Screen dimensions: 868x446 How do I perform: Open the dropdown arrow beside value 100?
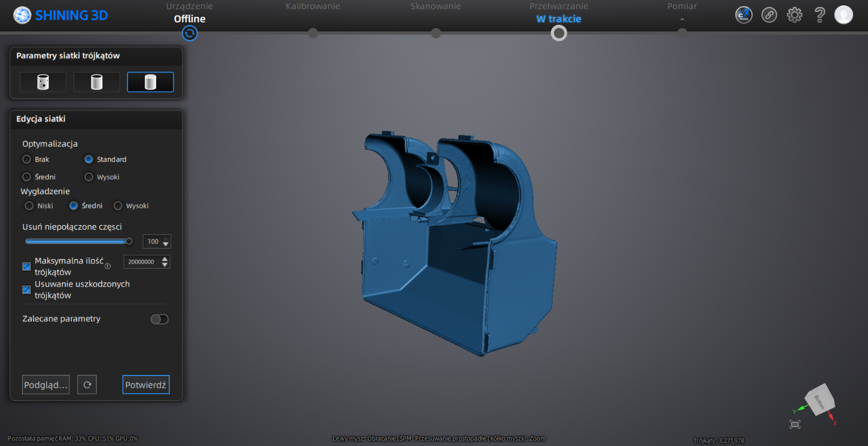166,243
